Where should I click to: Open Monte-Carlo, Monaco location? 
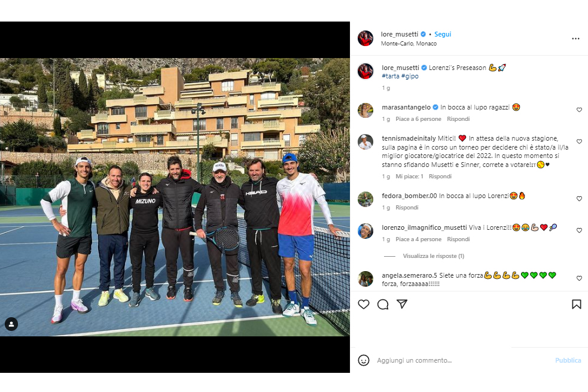409,44
